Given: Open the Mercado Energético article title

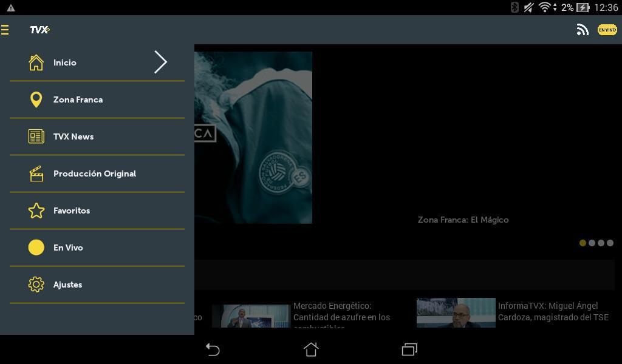Looking at the screenshot, I should tap(341, 315).
